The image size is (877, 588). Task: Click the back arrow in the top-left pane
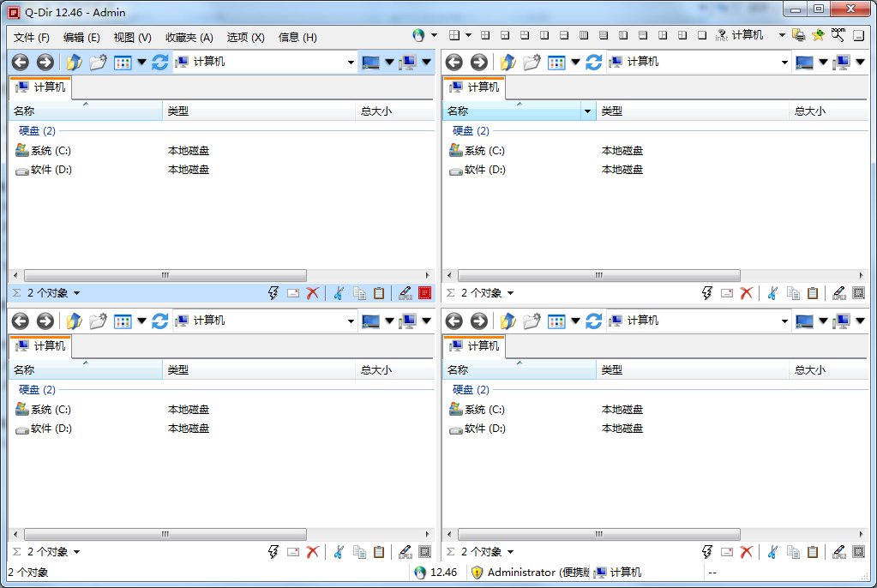[21, 62]
